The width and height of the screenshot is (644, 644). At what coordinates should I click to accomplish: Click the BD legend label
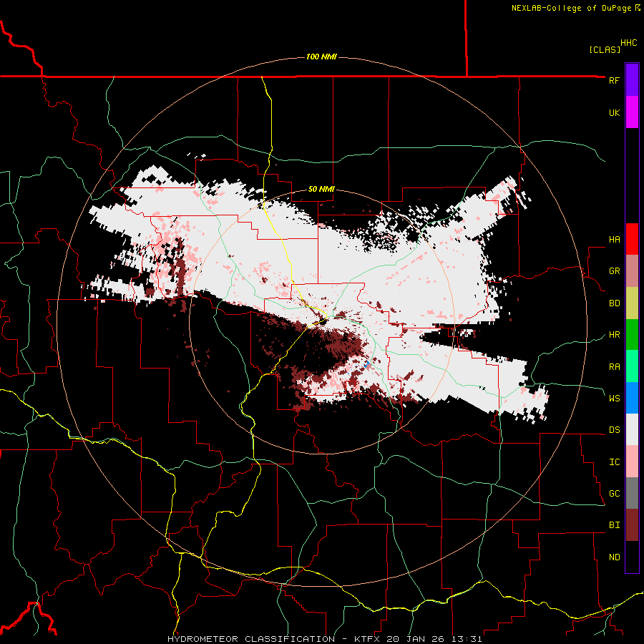(614, 303)
